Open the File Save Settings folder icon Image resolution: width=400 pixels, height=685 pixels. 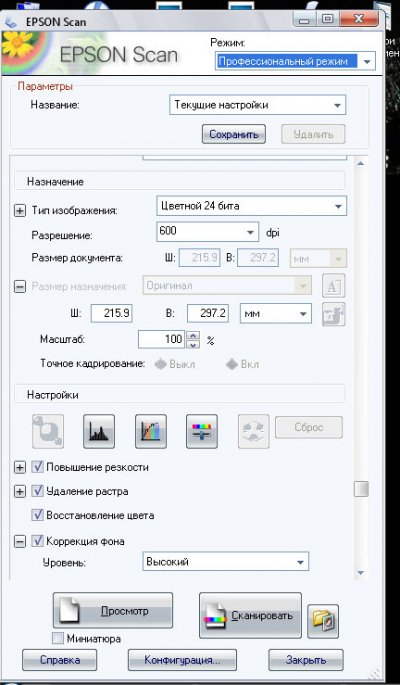(323, 621)
